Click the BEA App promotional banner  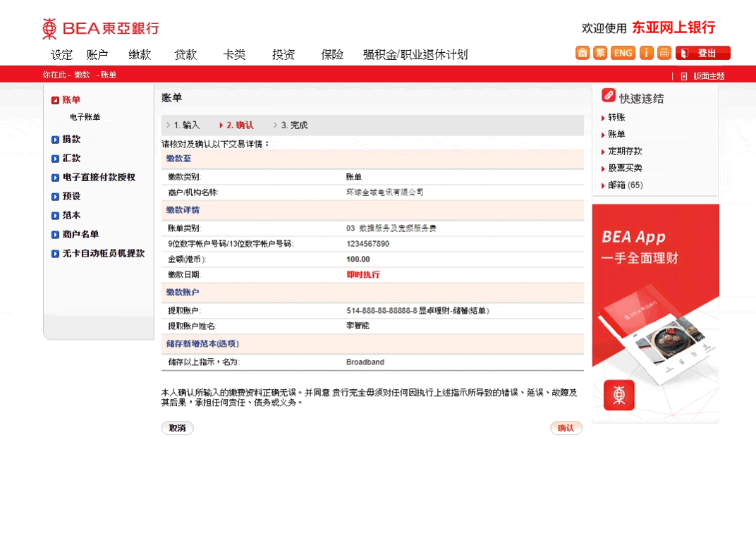pyautogui.click(x=655, y=314)
